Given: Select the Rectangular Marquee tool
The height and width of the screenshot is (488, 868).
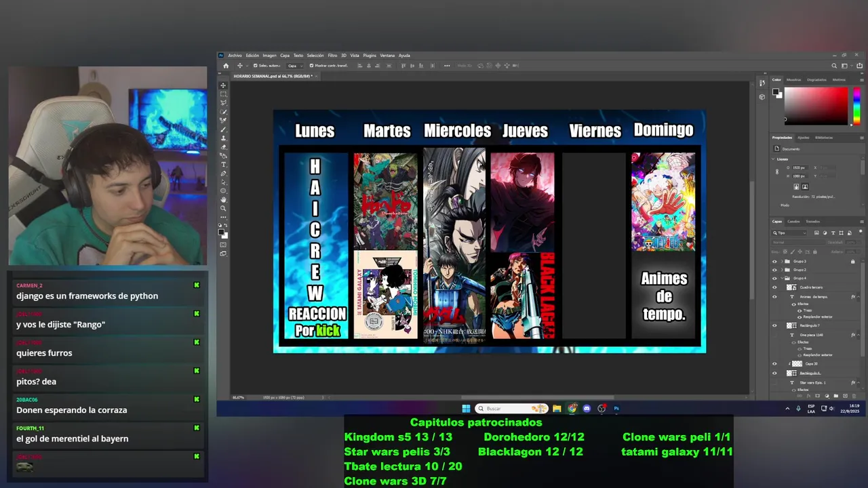Looking at the screenshot, I should click(222, 94).
